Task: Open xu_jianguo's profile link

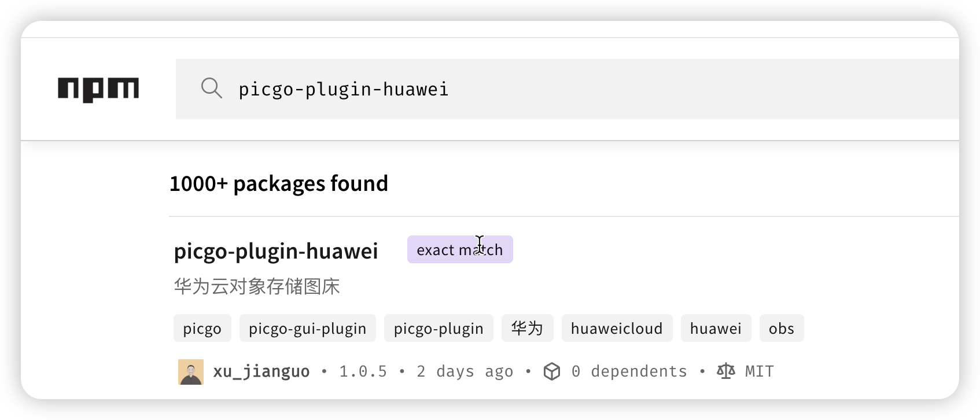Action: coord(261,371)
